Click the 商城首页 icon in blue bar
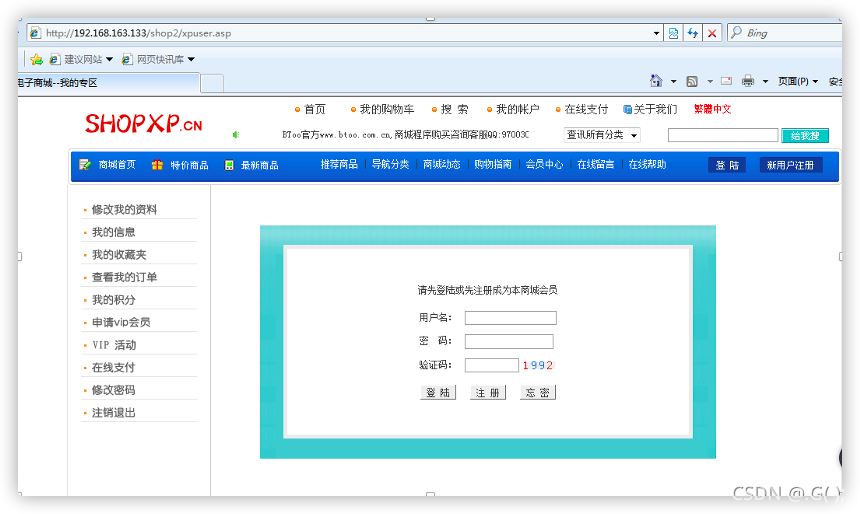The image size is (860, 514). (x=85, y=165)
